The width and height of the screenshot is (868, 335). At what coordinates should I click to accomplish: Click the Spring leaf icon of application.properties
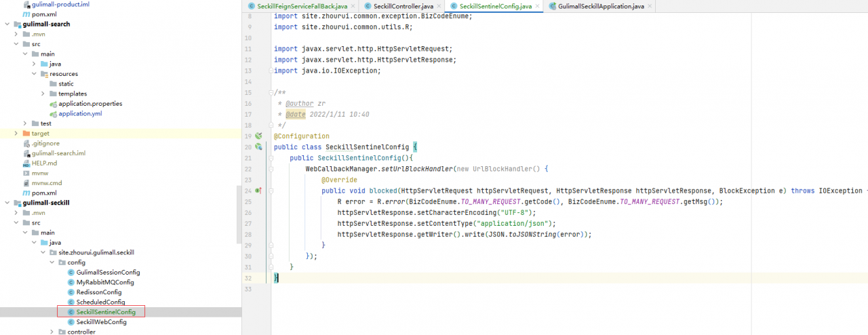point(53,104)
